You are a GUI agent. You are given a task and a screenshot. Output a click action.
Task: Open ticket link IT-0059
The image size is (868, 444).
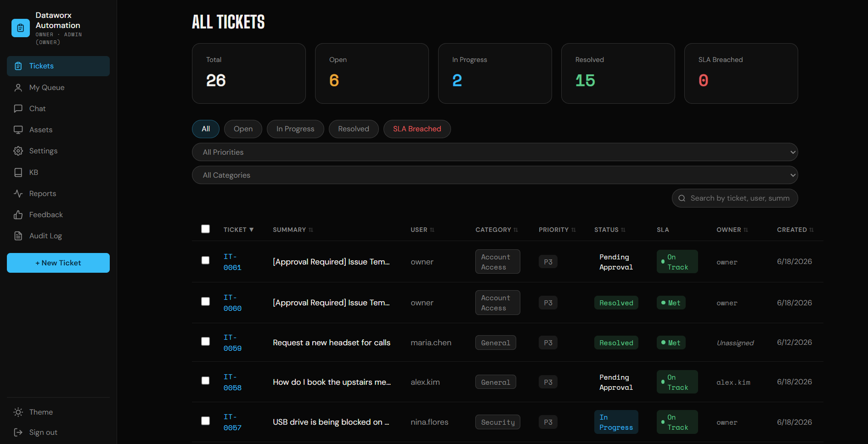coord(232,343)
